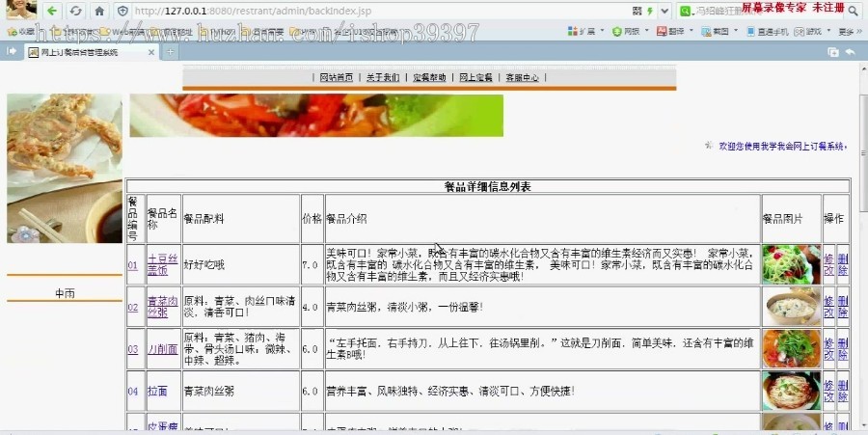Open the 土豆丝盖饭 dish name link

click(x=163, y=264)
